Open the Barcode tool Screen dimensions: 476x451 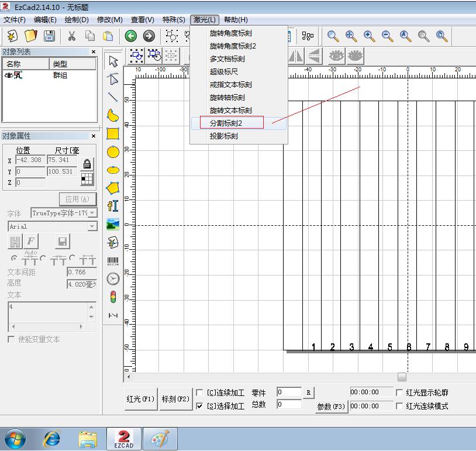click(113, 260)
